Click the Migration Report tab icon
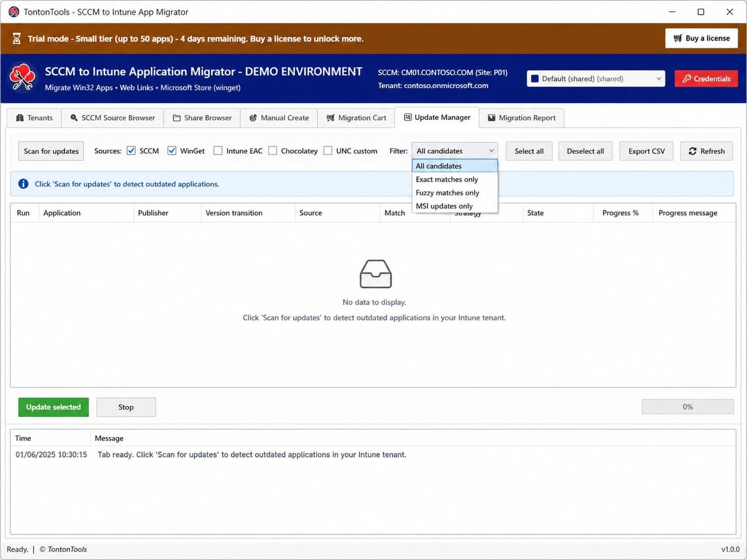This screenshot has height=560, width=747. coord(492,118)
